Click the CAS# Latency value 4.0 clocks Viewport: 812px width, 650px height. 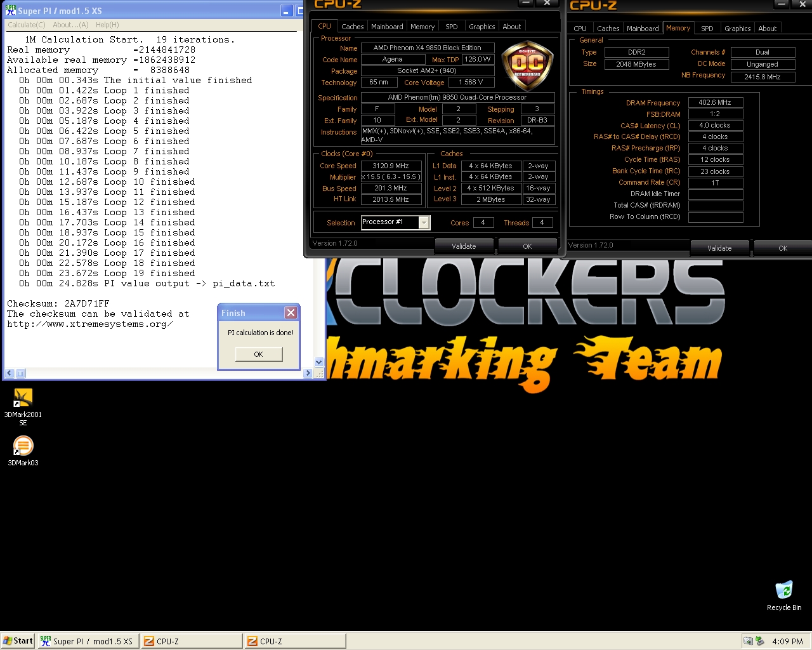pyautogui.click(x=715, y=125)
